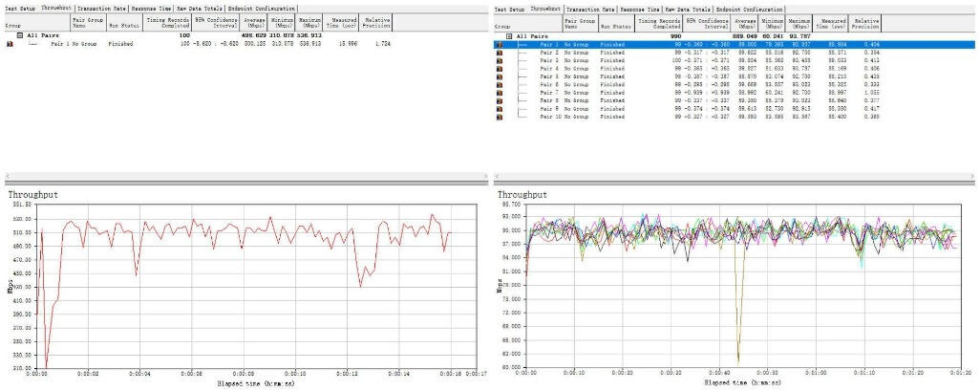Open Test Setup tab in left window
The width and height of the screenshot is (980, 391).
coord(20,9)
